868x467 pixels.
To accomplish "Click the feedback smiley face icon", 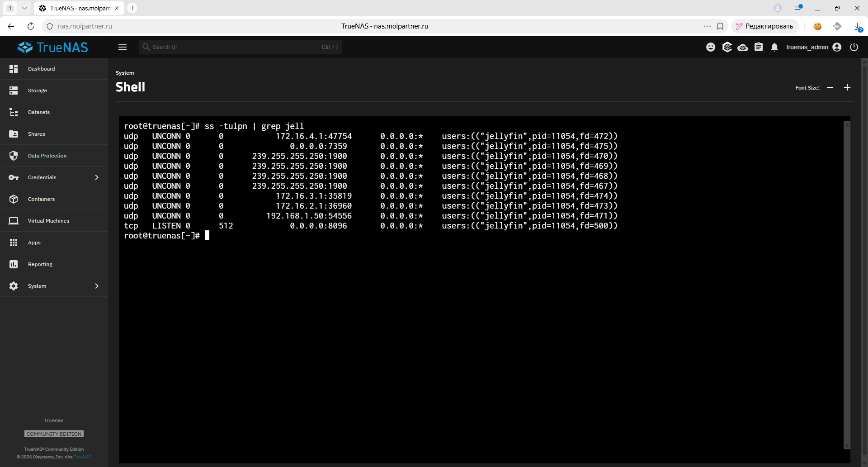I will tap(711, 47).
